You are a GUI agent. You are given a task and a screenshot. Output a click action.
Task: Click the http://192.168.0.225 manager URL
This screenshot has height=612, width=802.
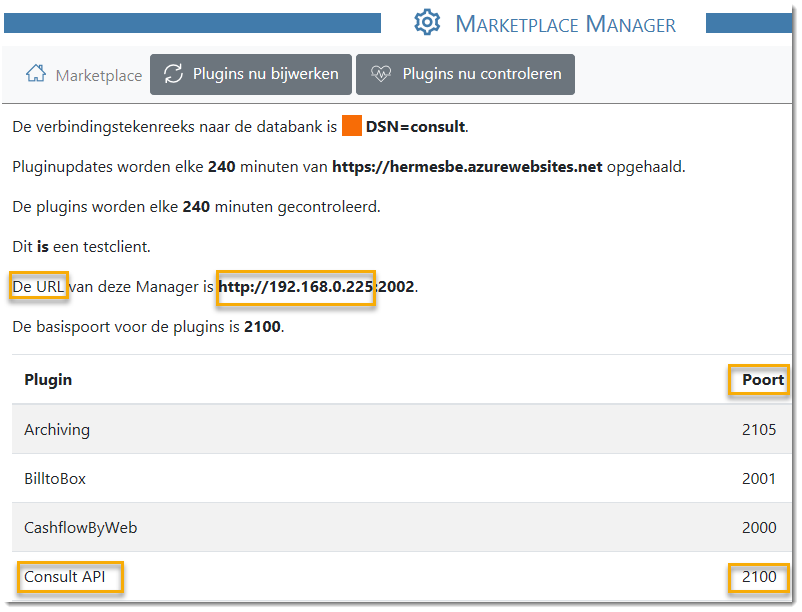point(296,288)
